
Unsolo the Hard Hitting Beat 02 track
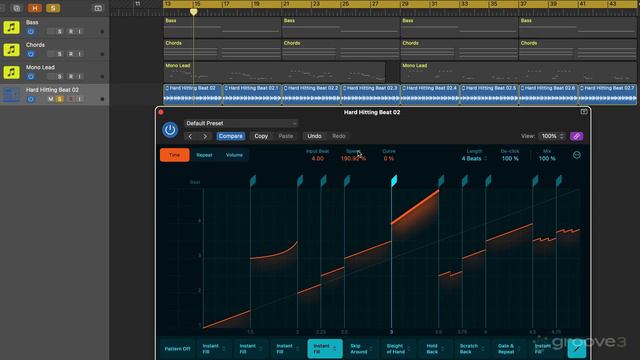tap(60, 99)
